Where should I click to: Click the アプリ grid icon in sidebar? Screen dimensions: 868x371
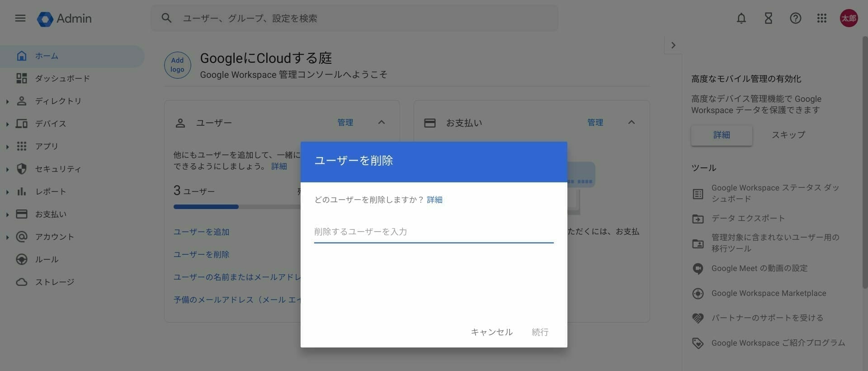point(21,146)
